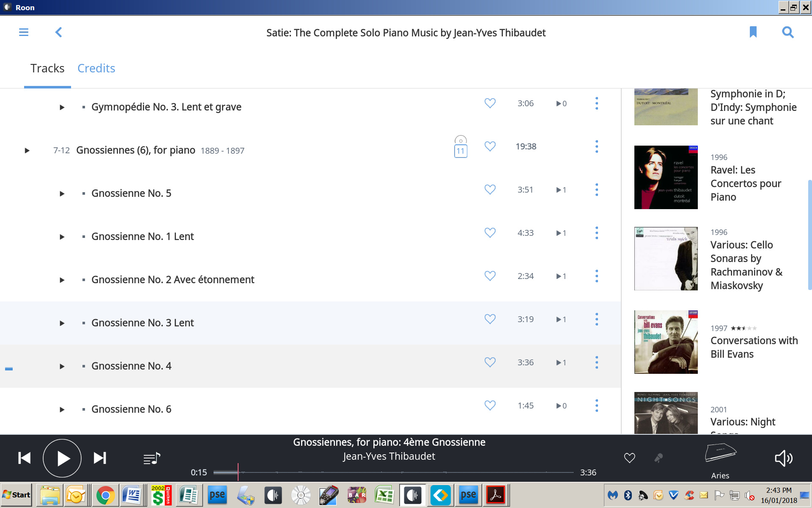Screen dimensions: 812x508
Task: Open the Windows Start button
Action: coord(16,495)
